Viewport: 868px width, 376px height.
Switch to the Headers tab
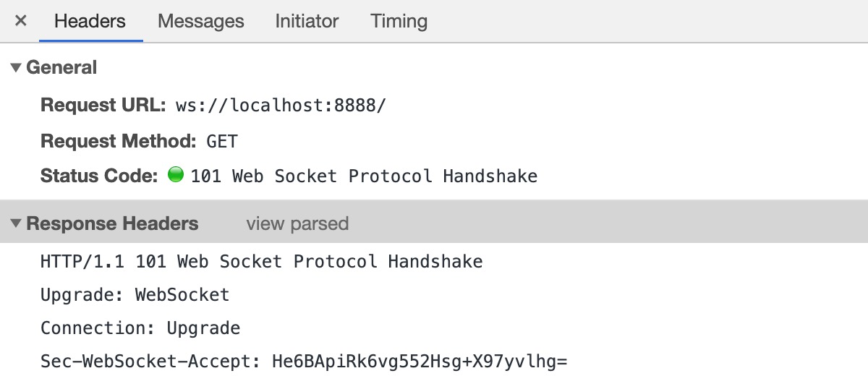pos(90,21)
